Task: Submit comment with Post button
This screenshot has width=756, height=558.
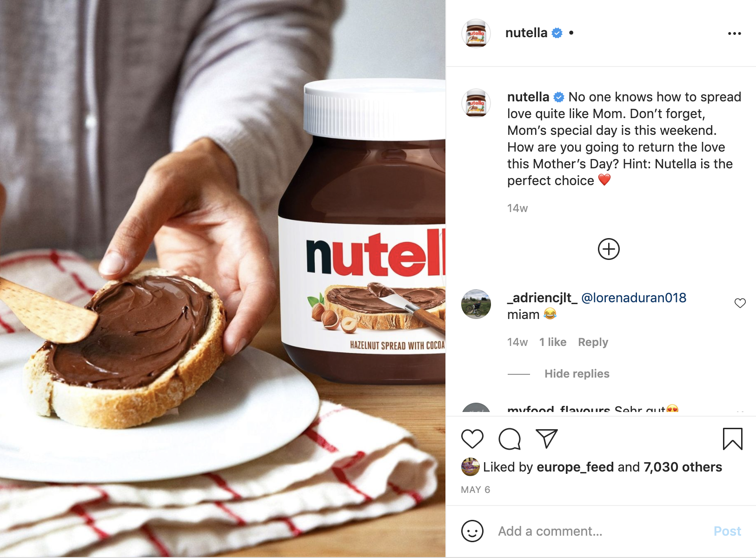Action: point(727,531)
